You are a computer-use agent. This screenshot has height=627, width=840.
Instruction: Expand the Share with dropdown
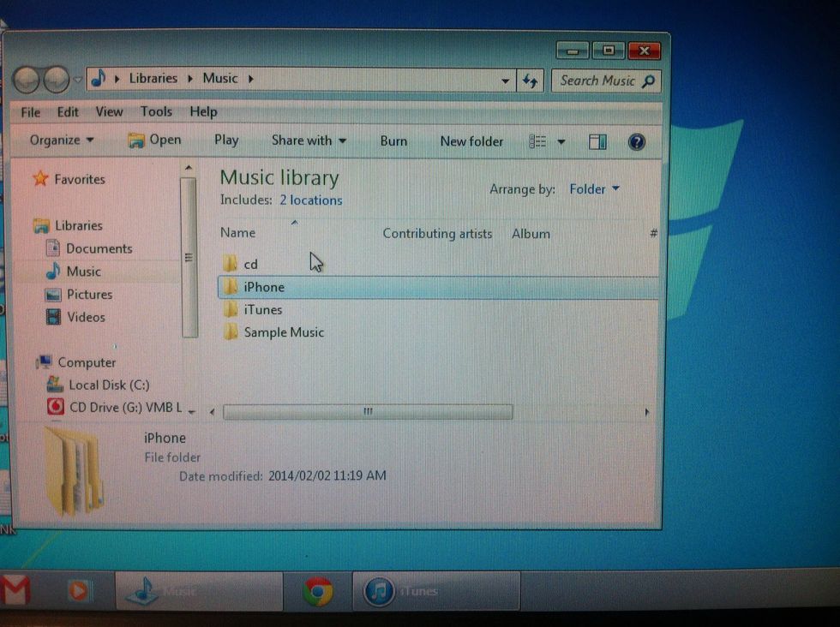coord(309,140)
